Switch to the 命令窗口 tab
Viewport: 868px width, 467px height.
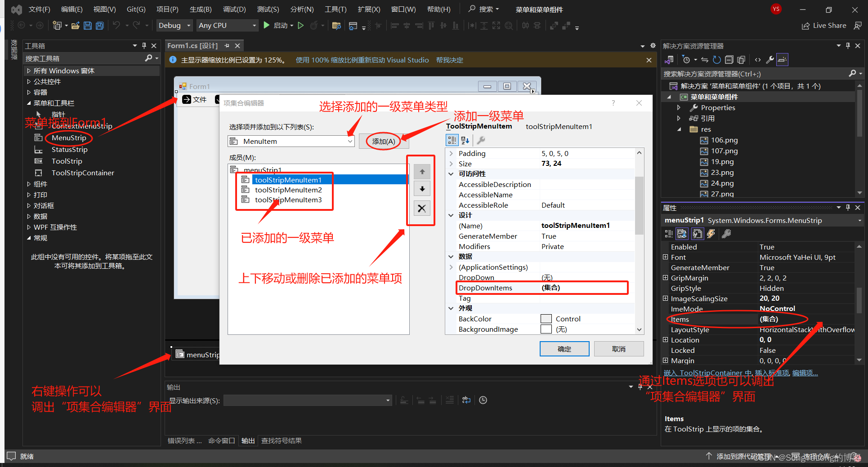coord(221,440)
